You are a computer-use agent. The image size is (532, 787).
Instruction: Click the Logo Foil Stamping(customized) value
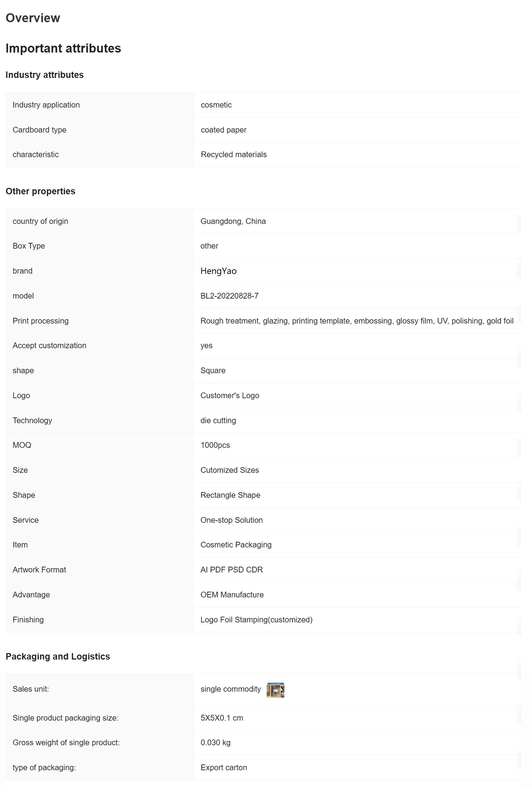256,620
